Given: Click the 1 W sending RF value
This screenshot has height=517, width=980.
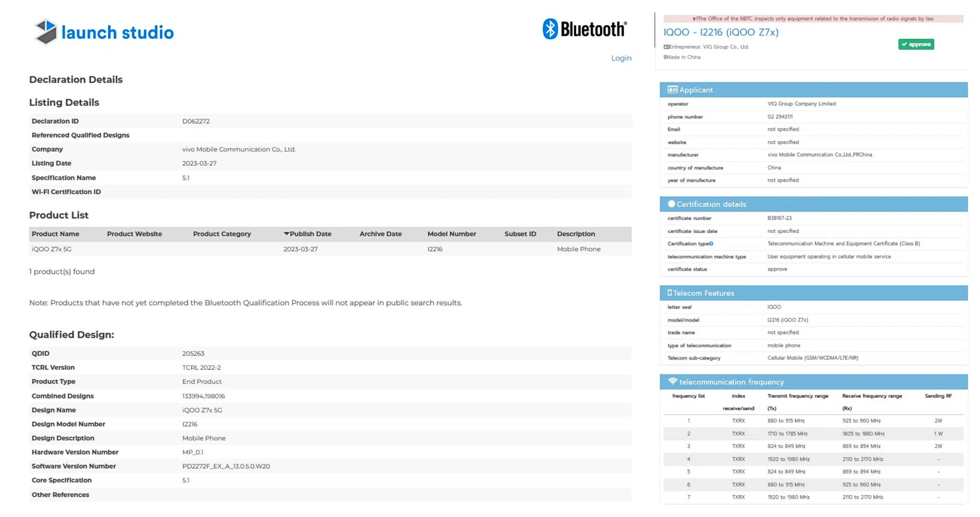Looking at the screenshot, I should click(938, 434).
